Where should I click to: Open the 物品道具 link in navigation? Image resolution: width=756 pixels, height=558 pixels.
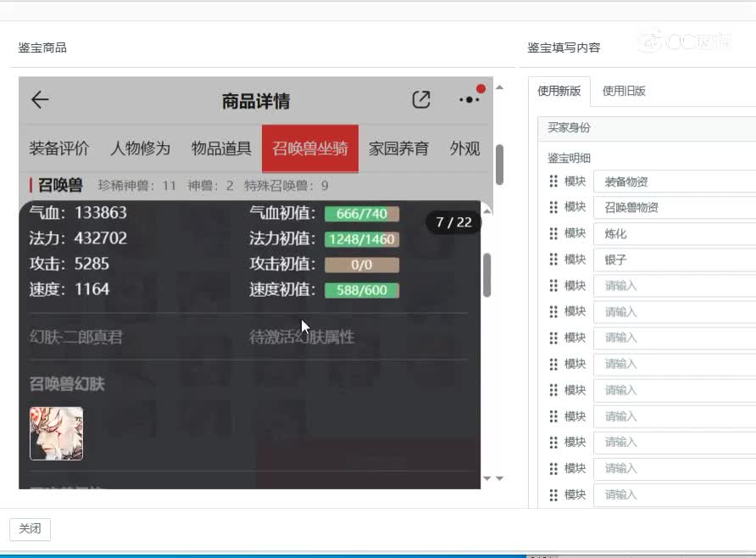pos(221,148)
